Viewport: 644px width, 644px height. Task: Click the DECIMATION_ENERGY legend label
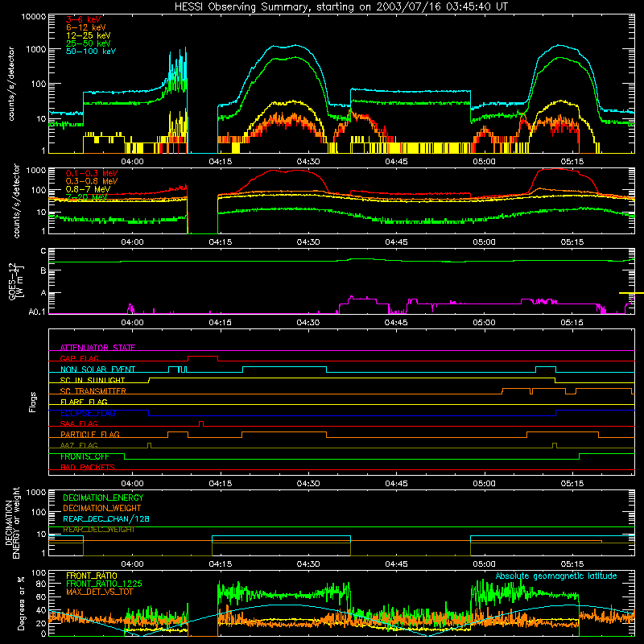point(103,497)
